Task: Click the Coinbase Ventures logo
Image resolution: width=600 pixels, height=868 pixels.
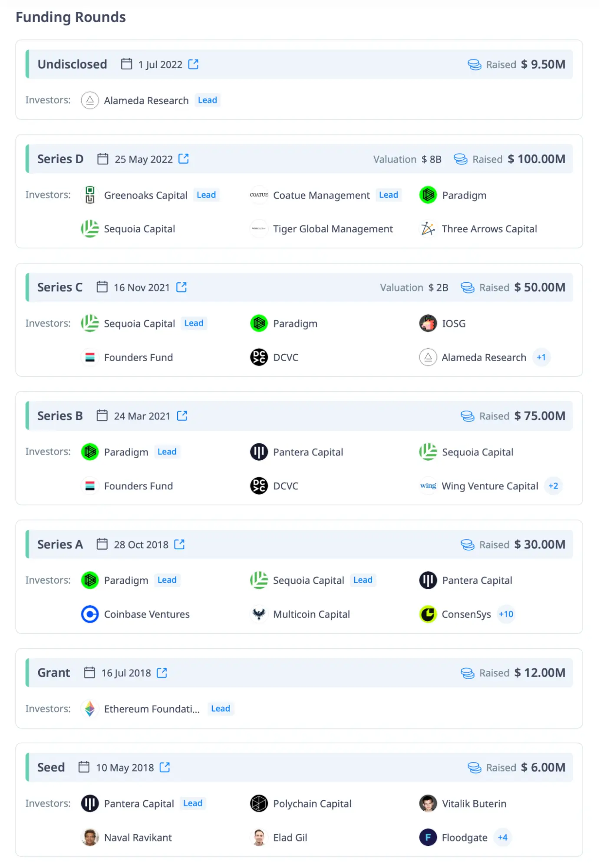Action: coord(90,614)
